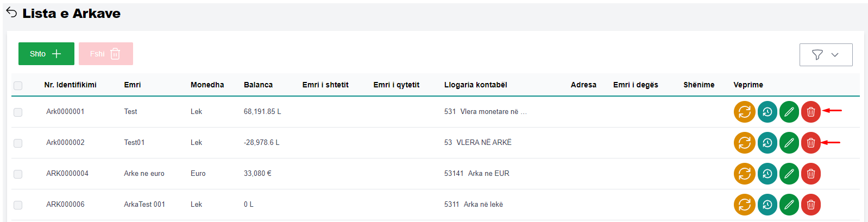Screen dimensions: 868x222
Task: Open teal history icon for ArkaTest 001
Action: point(767,205)
